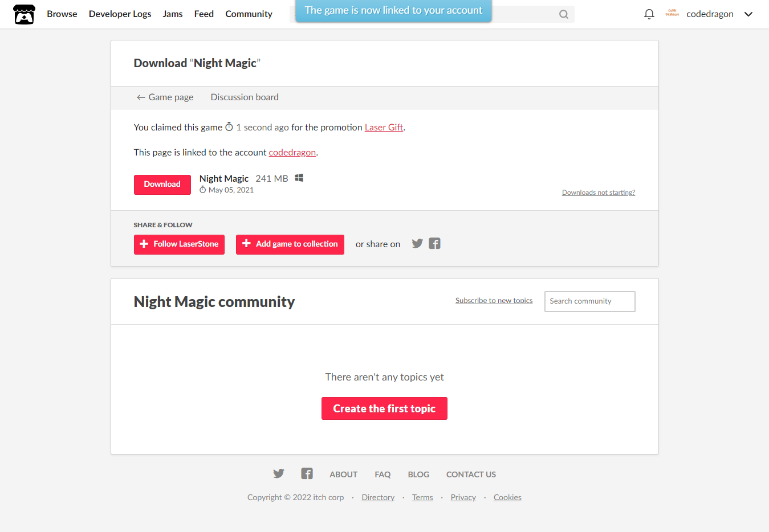Open the itch.io home logo
Screen dimensions: 769x532
point(24,14)
